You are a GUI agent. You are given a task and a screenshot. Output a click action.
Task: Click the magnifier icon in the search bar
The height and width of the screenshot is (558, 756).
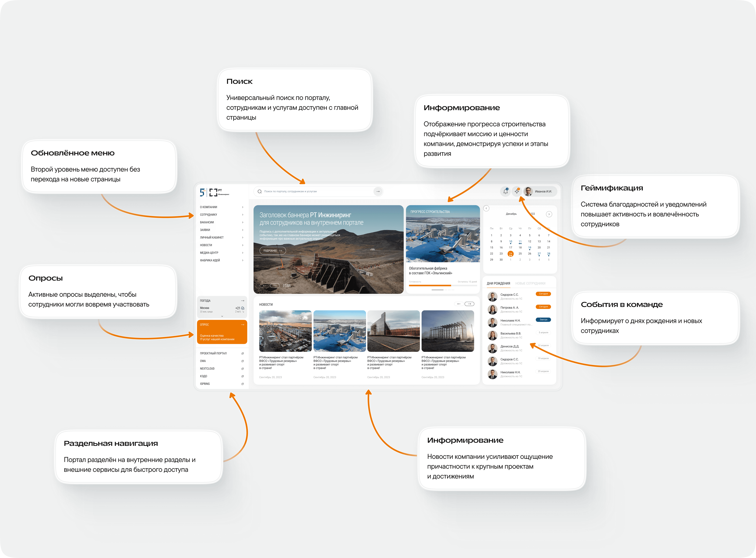pos(259,191)
